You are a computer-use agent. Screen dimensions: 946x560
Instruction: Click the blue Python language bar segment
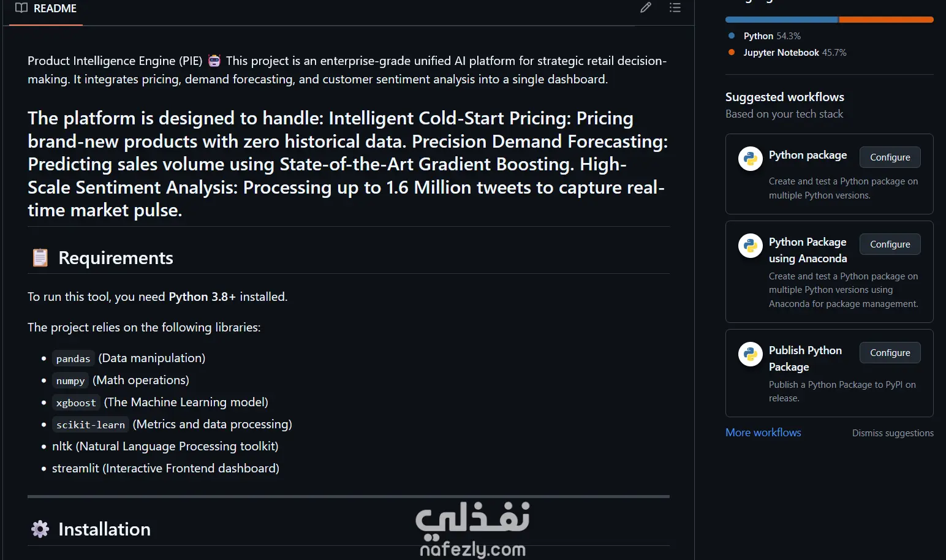point(781,20)
